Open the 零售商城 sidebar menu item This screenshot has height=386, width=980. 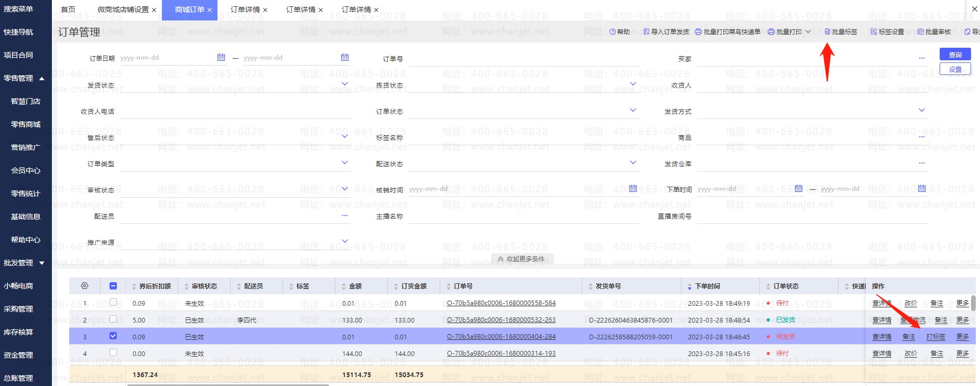point(26,124)
